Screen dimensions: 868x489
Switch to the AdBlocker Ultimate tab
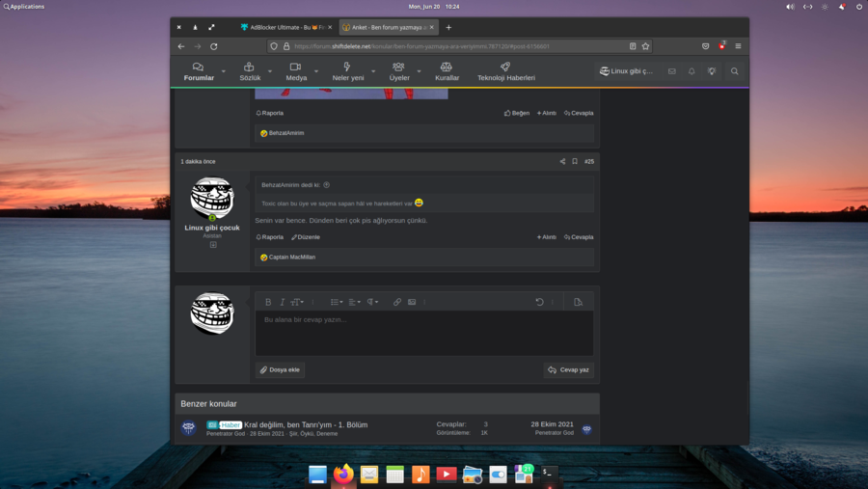pos(285,27)
